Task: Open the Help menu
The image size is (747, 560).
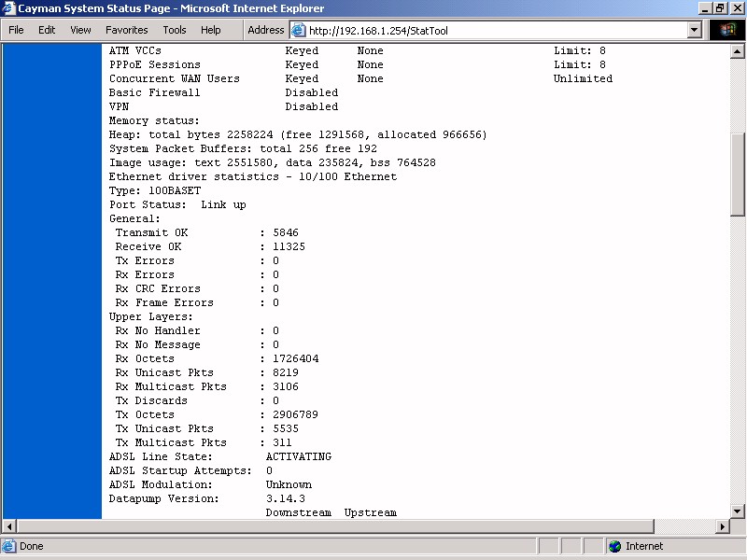Action: pyautogui.click(x=211, y=30)
